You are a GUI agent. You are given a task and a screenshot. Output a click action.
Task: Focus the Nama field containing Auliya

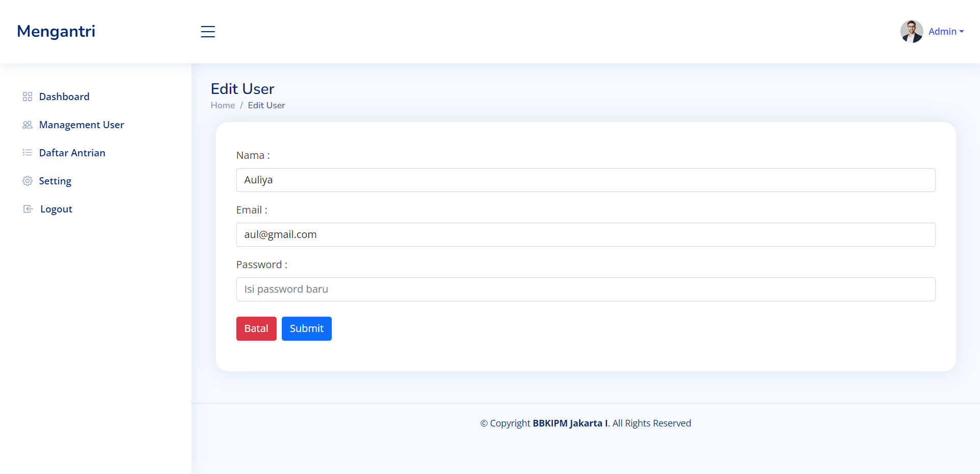[585, 180]
